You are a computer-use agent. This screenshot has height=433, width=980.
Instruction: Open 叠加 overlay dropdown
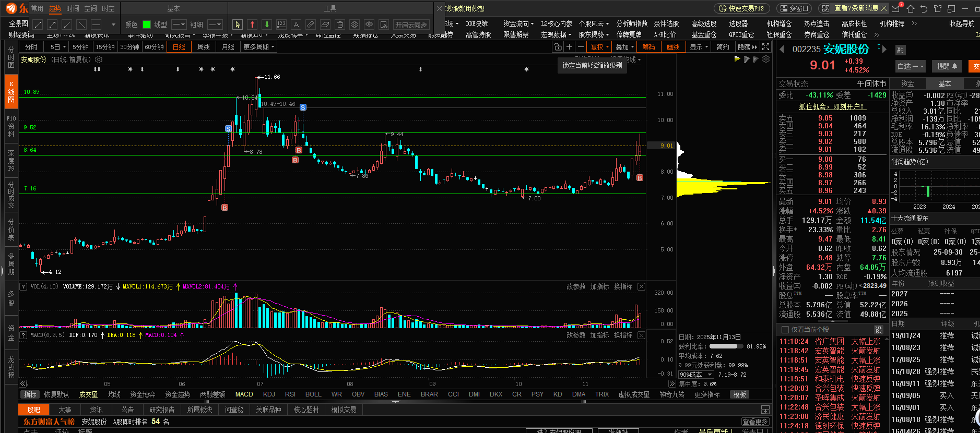pyautogui.click(x=624, y=47)
